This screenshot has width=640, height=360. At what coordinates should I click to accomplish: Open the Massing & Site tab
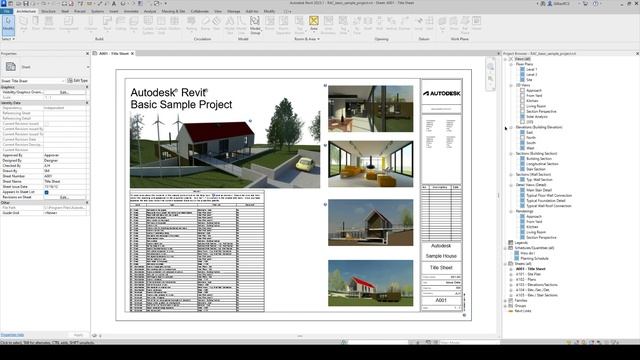click(173, 11)
